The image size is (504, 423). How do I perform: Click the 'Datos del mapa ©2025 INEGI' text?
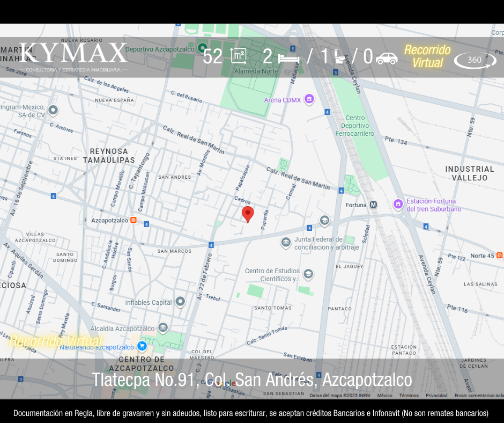[x=340, y=395]
